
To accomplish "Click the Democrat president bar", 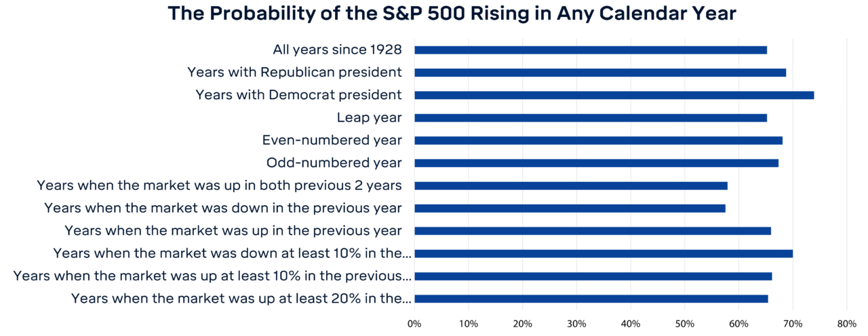I will click(x=614, y=95).
